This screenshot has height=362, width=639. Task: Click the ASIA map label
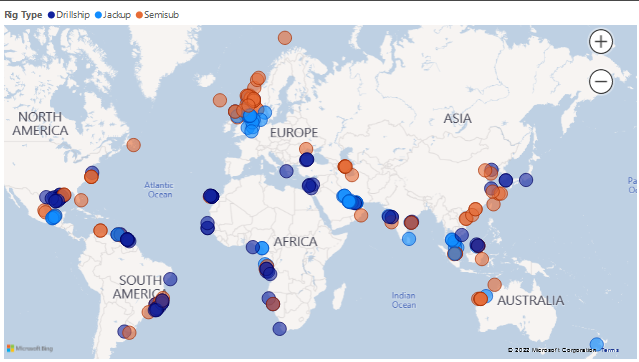point(457,119)
